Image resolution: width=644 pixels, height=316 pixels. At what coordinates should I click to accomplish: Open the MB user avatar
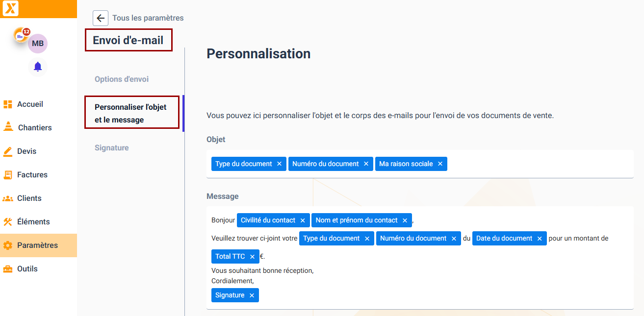pos(38,44)
